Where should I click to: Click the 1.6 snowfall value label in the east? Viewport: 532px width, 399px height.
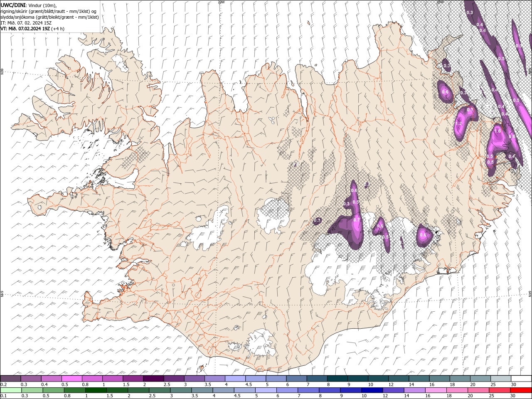click(x=498, y=131)
